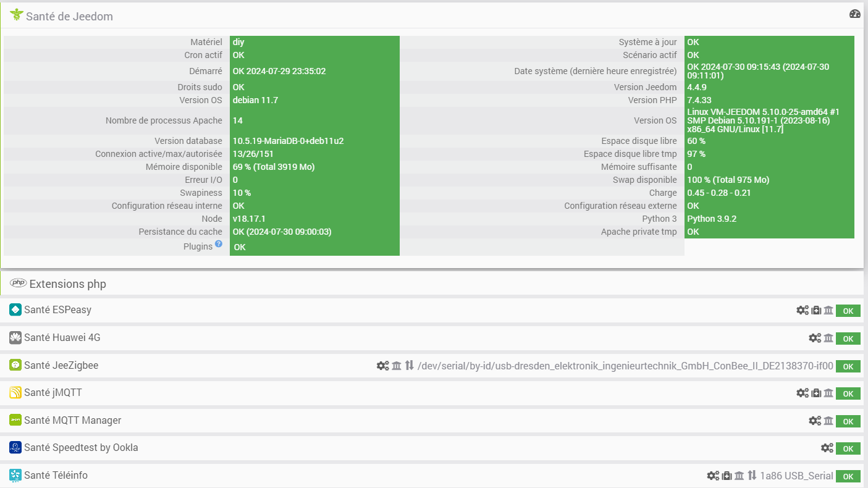Click the gears icon in the Santé Huawei 4G row

(815, 338)
